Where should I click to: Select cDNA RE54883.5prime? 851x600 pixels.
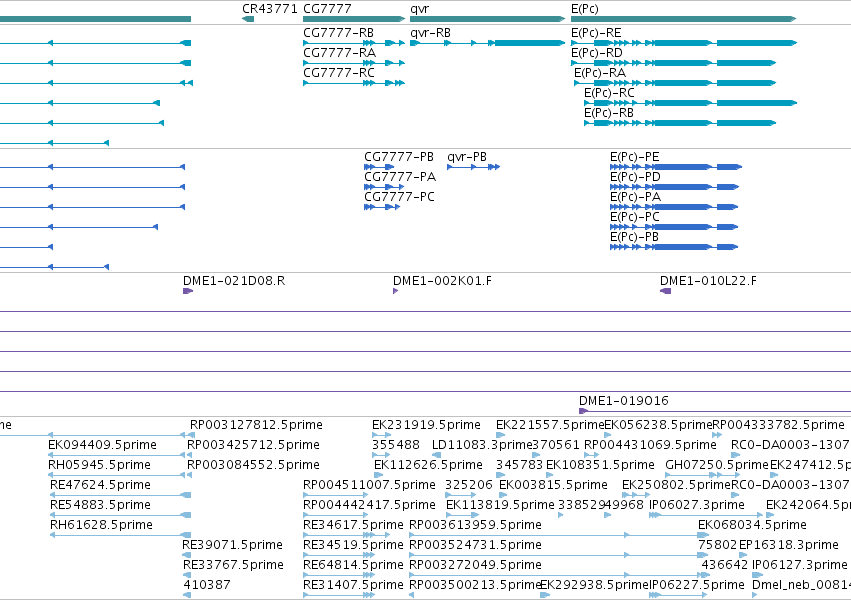120,515
